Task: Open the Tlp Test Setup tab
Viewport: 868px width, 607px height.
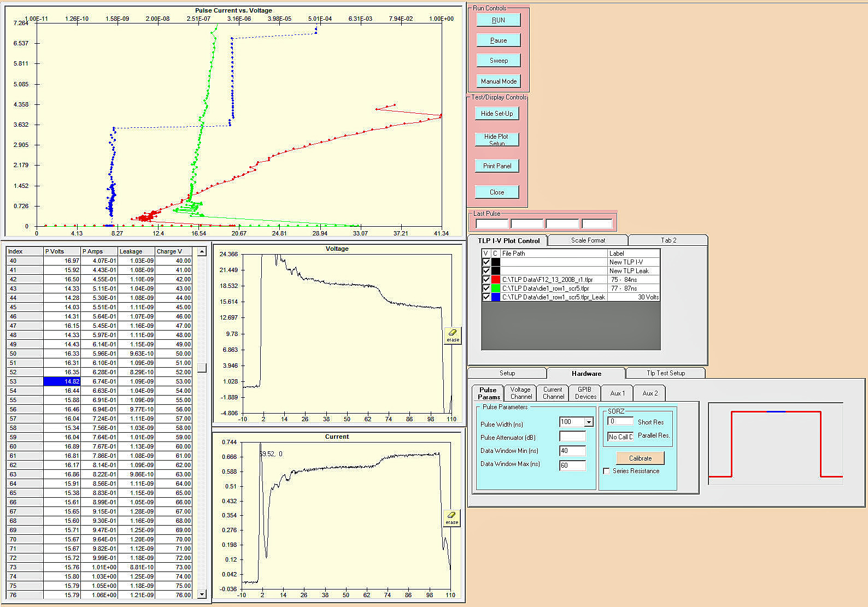Action: [x=665, y=373]
